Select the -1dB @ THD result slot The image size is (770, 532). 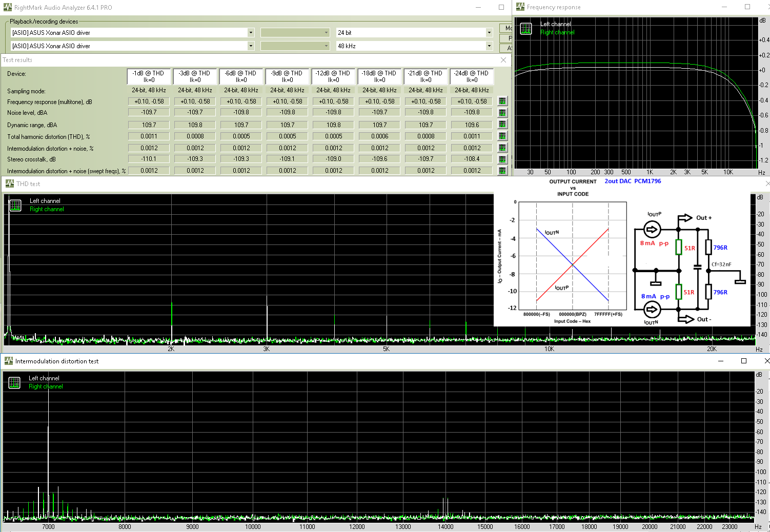(149, 76)
